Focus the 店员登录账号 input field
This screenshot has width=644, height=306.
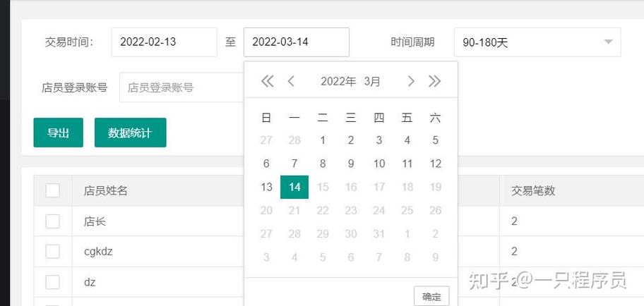coord(181,87)
